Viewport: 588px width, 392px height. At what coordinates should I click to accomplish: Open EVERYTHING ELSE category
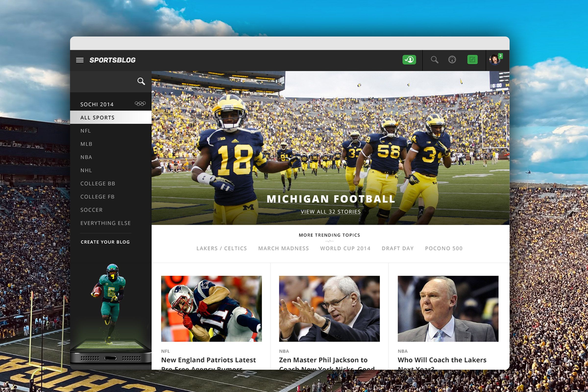[x=106, y=223]
